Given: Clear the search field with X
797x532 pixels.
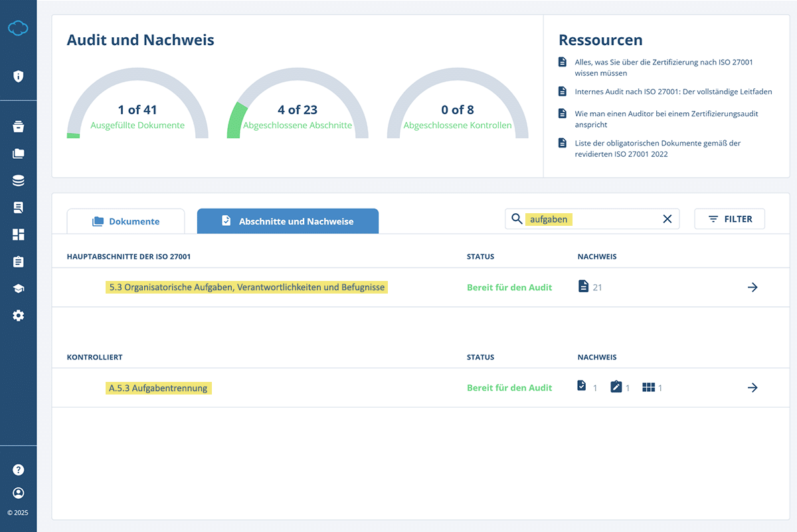Looking at the screenshot, I should click(x=667, y=219).
